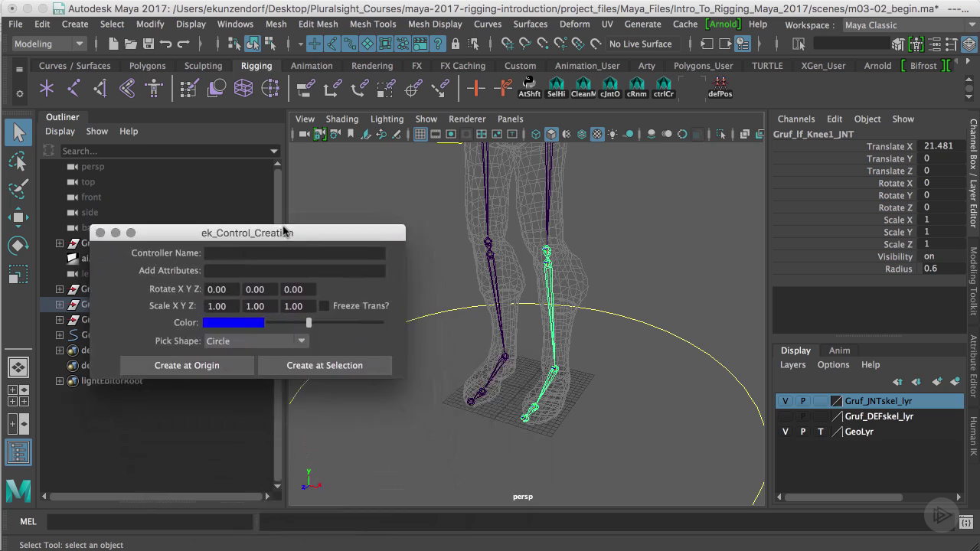Click the Color slider handle

point(309,323)
